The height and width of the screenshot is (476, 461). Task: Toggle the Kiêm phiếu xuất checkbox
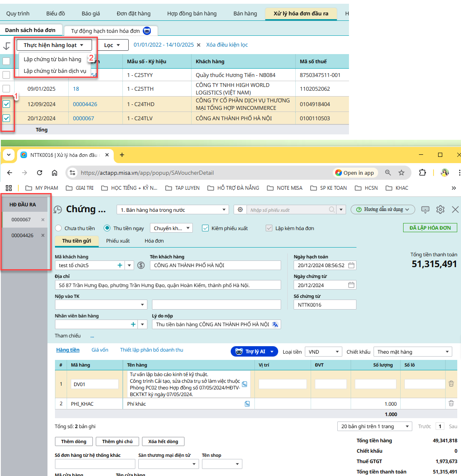(205, 228)
